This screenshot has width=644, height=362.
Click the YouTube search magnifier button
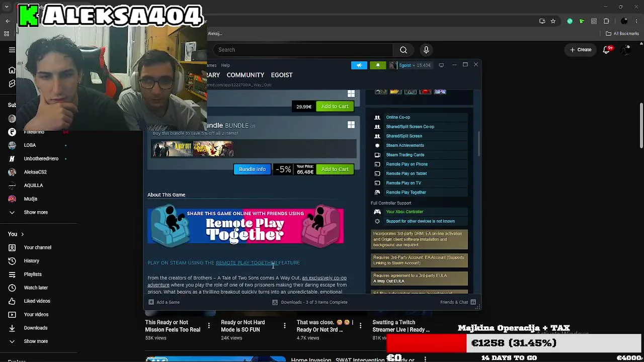coord(404,50)
